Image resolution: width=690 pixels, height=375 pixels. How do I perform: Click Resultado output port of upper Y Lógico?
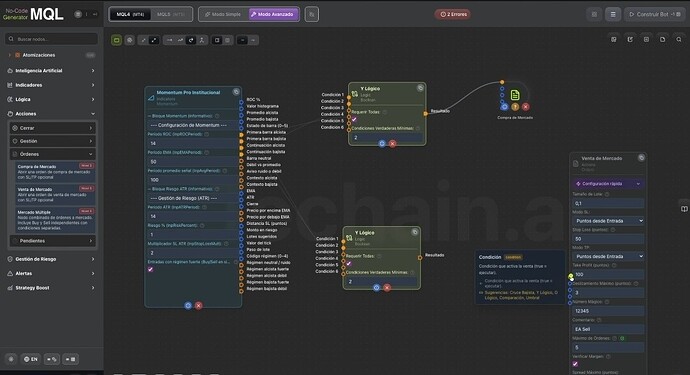point(426,113)
